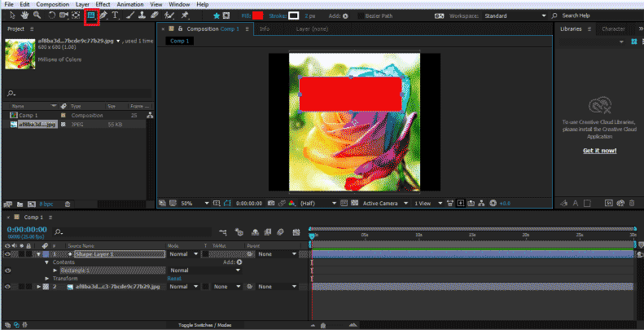Switch to the Character tab

(613, 29)
